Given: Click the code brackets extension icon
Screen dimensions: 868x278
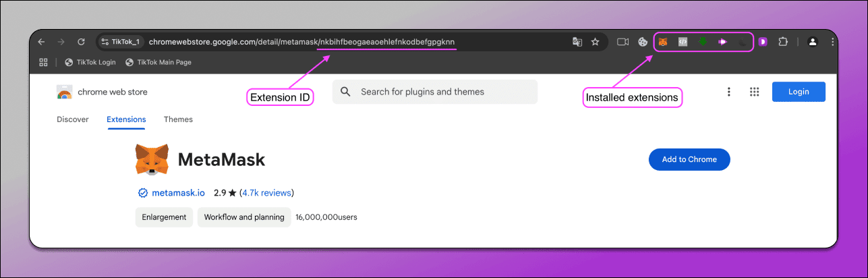Looking at the screenshot, I should click(683, 42).
